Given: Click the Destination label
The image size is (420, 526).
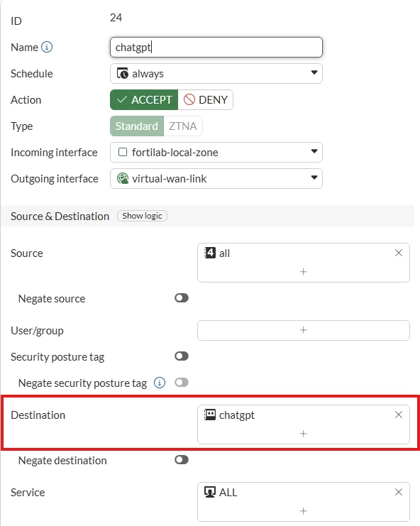Looking at the screenshot, I should coord(38,415).
